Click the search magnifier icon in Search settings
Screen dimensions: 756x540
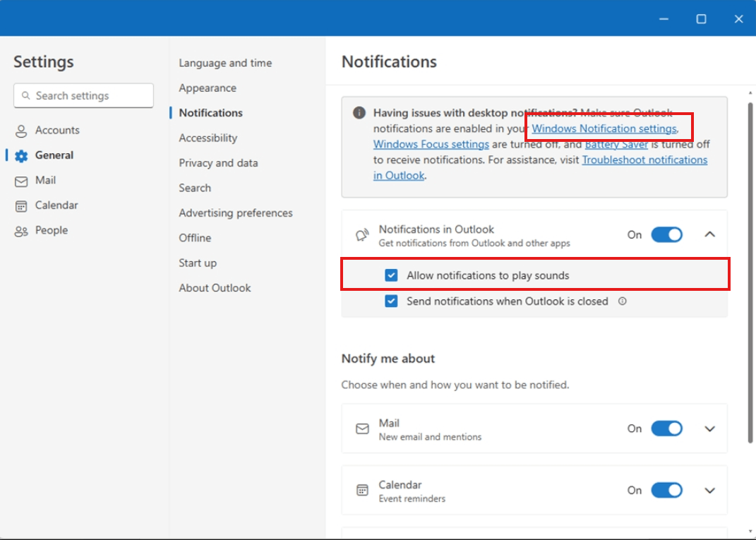click(x=26, y=95)
